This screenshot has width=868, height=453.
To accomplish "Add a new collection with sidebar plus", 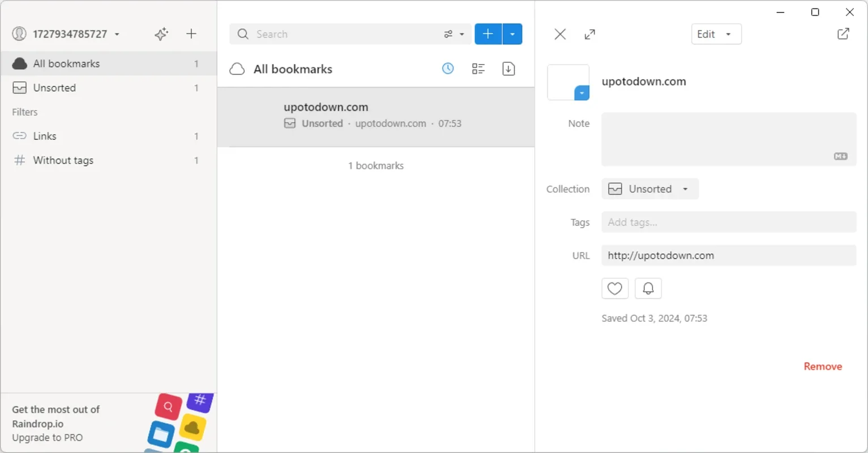I will pos(191,34).
